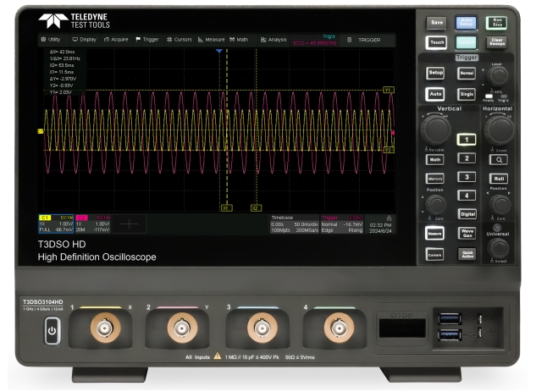
Task: Open the Measure menu
Action: coord(210,39)
